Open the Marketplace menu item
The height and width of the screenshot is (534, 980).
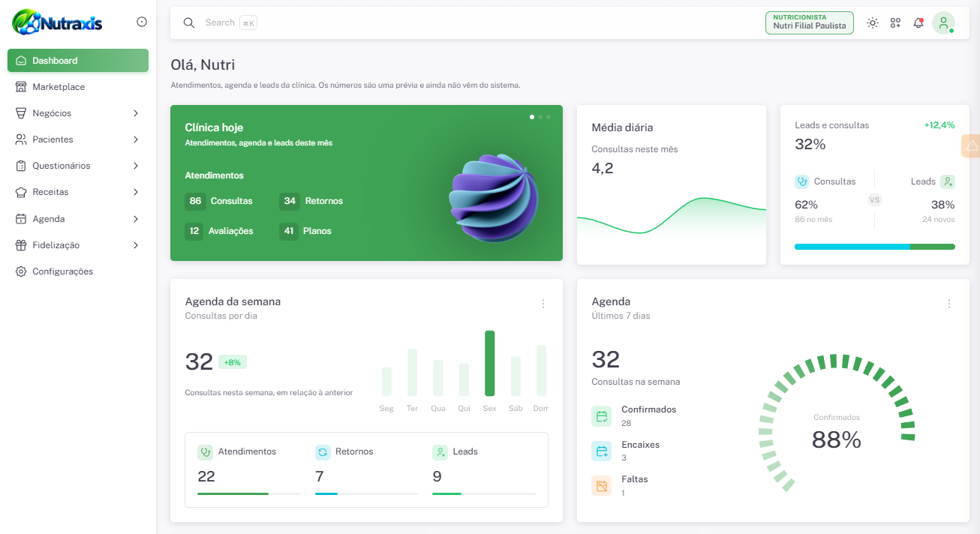(x=78, y=87)
